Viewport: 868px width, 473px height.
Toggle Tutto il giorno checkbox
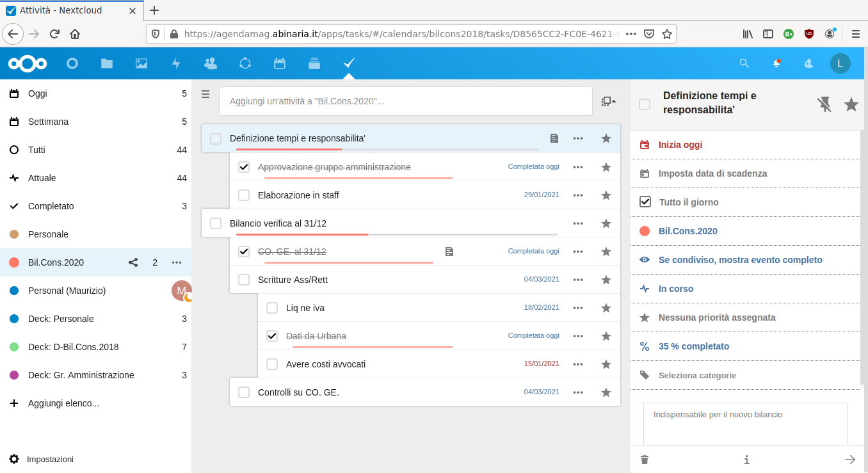click(645, 202)
